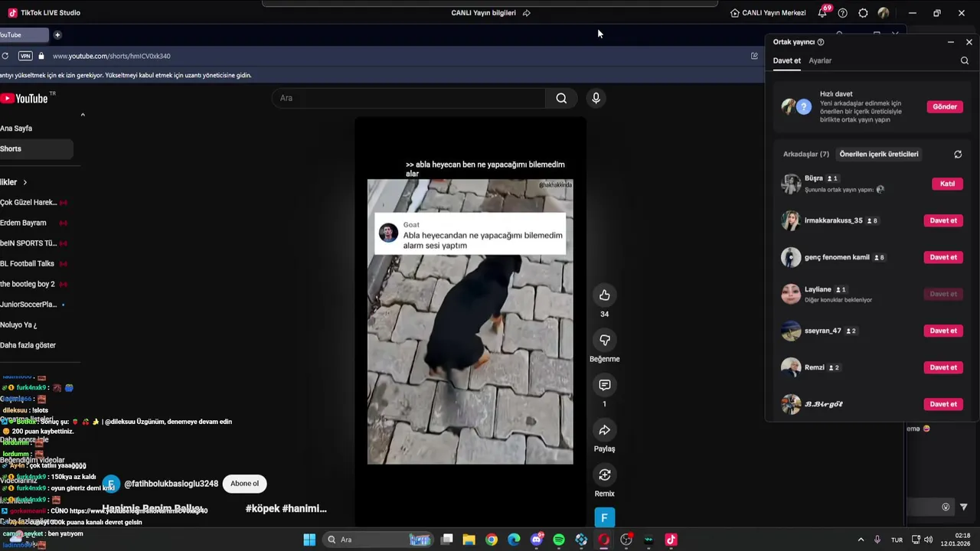
Task: Open File Explorer from taskbar
Action: point(469,540)
